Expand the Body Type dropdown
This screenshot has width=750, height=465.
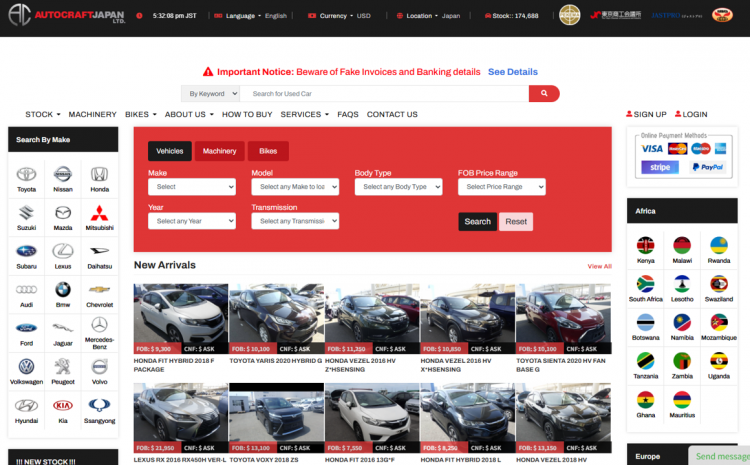[398, 187]
